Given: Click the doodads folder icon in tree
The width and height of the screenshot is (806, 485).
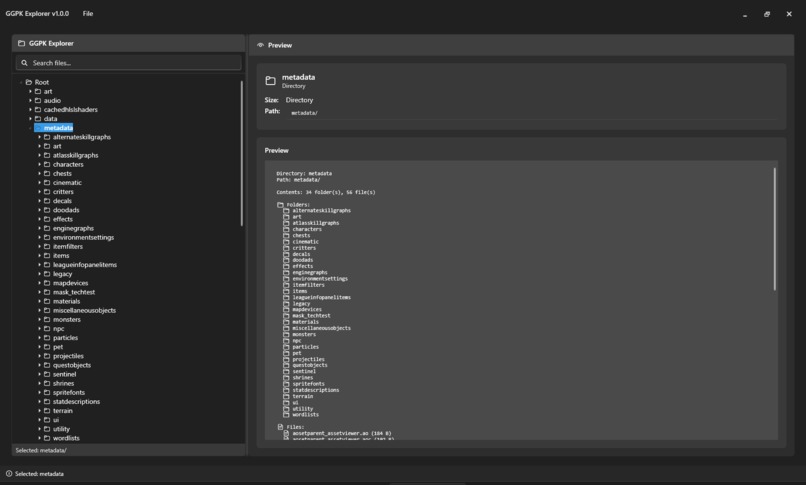Looking at the screenshot, I should click(x=47, y=210).
